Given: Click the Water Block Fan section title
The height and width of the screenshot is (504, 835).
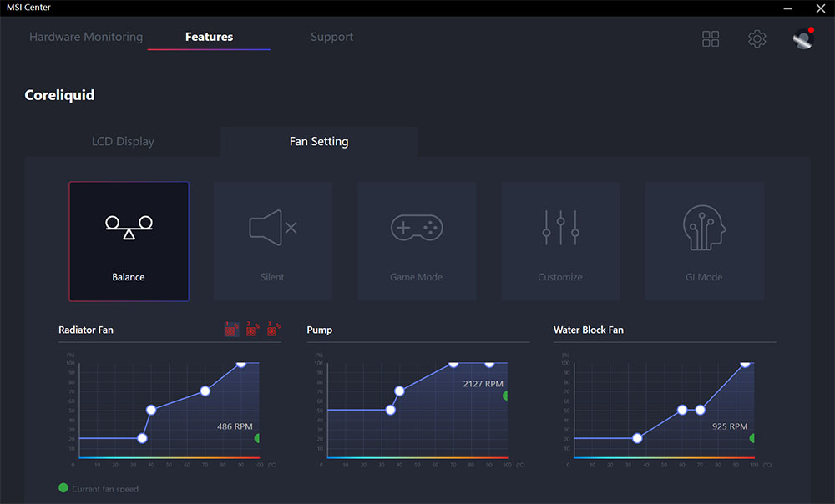Looking at the screenshot, I should (x=589, y=330).
